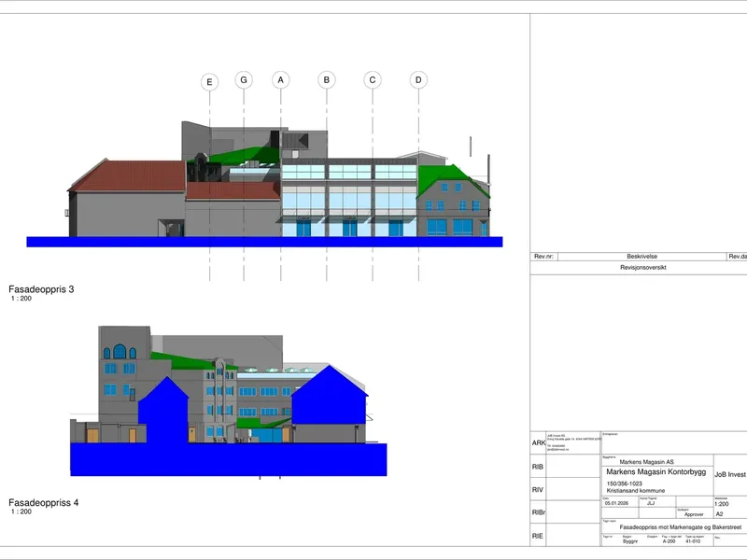Click the blue ground strip in Fasadeoppris 3

264,242
